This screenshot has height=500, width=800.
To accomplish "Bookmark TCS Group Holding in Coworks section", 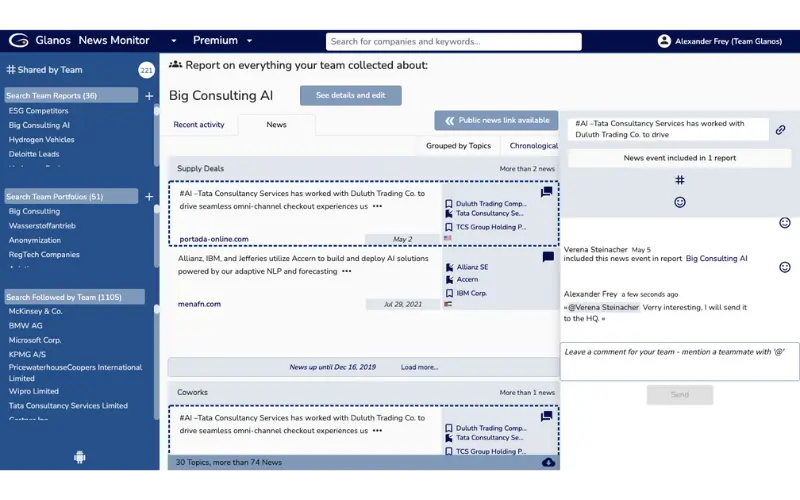I will click(x=449, y=451).
